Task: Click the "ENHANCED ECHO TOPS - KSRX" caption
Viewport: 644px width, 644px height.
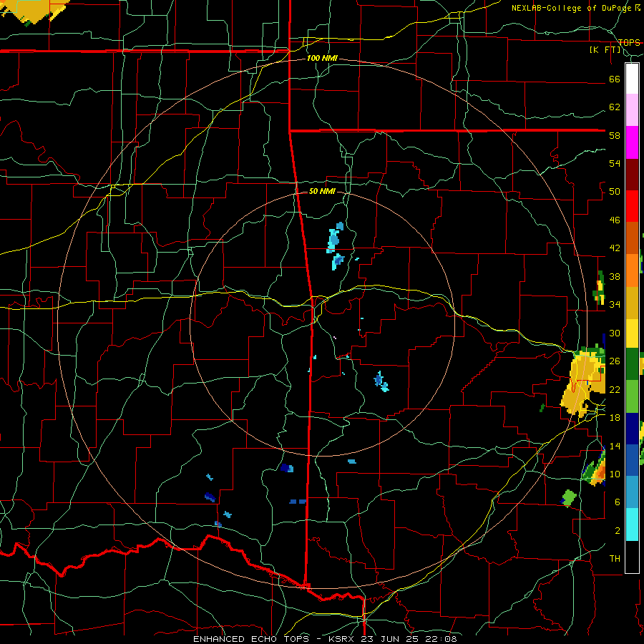Action: [275, 639]
